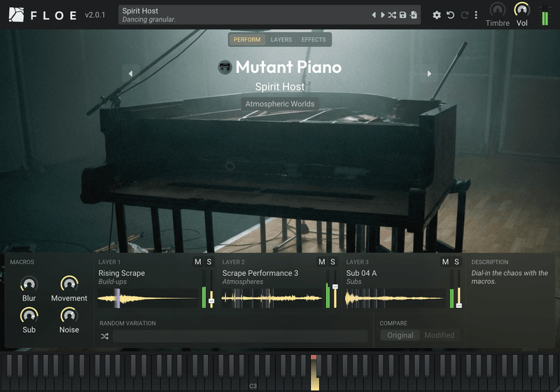Open the three-dot more options menu
560x392 pixels.
click(476, 15)
